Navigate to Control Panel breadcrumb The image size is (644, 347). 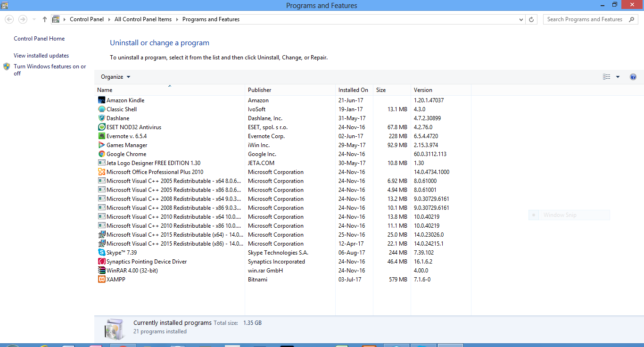(87, 19)
